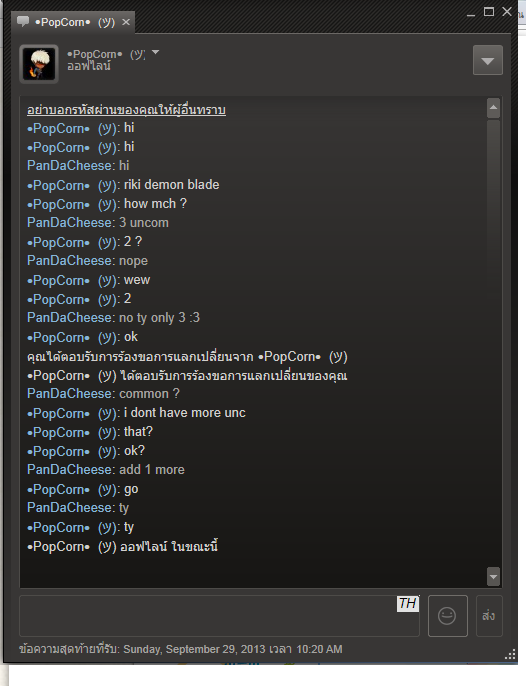Minimize the chat window
This screenshot has width=526, height=686.
click(x=471, y=13)
